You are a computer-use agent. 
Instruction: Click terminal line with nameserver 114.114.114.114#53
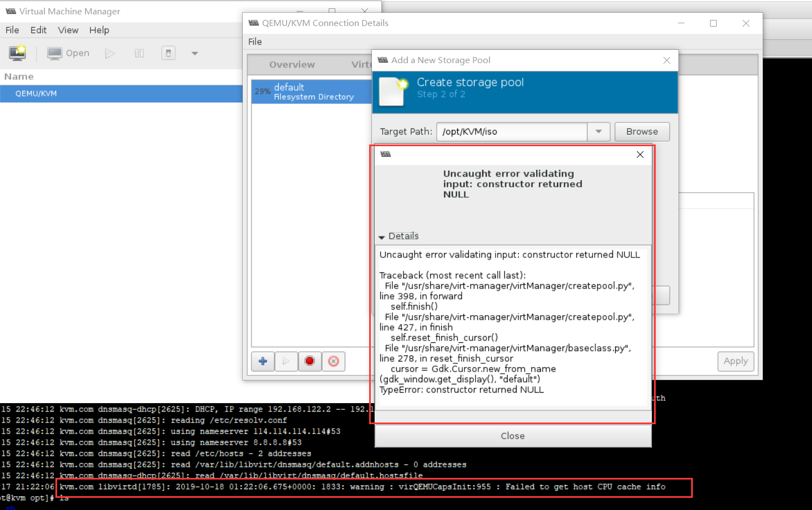pos(171,431)
